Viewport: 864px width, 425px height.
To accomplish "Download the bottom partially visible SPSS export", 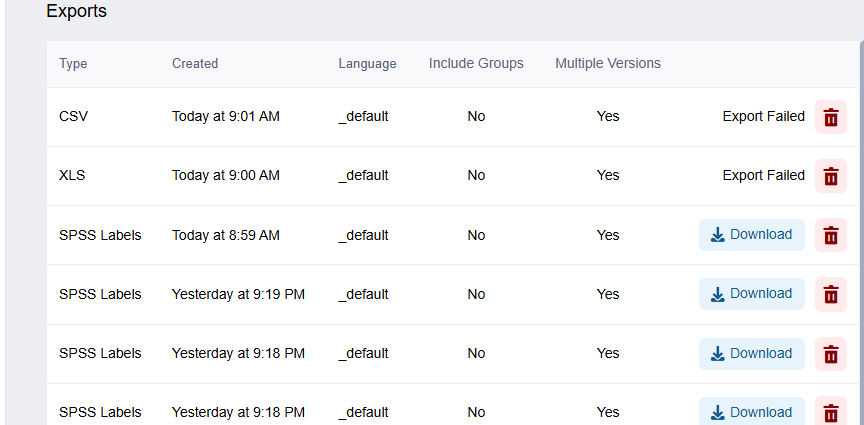I will [x=752, y=412].
